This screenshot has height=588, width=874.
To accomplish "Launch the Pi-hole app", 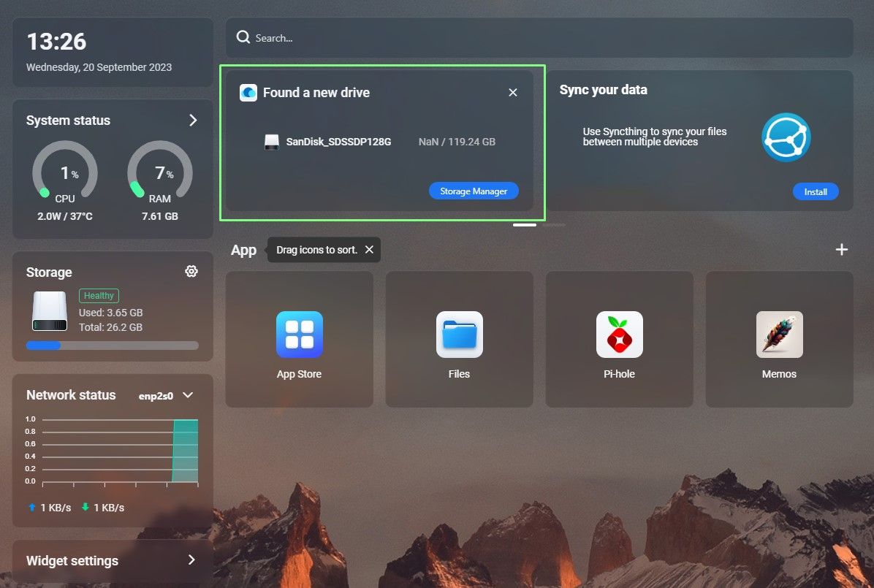I will click(x=619, y=335).
